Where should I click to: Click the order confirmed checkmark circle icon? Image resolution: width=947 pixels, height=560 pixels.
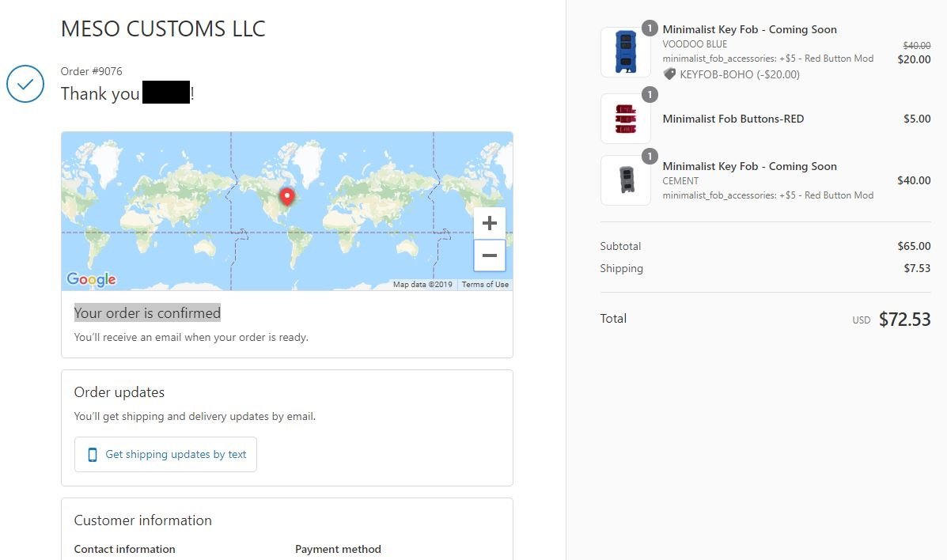(x=25, y=84)
